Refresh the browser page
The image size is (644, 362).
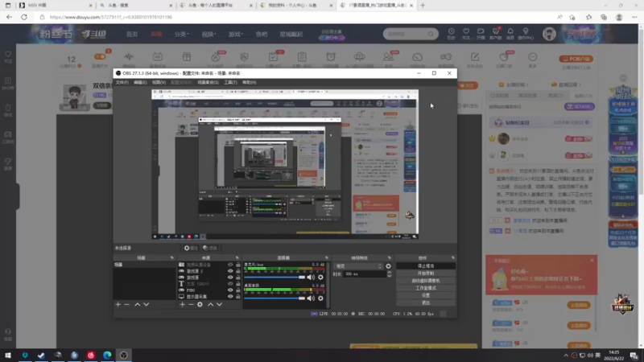[x=24, y=17]
